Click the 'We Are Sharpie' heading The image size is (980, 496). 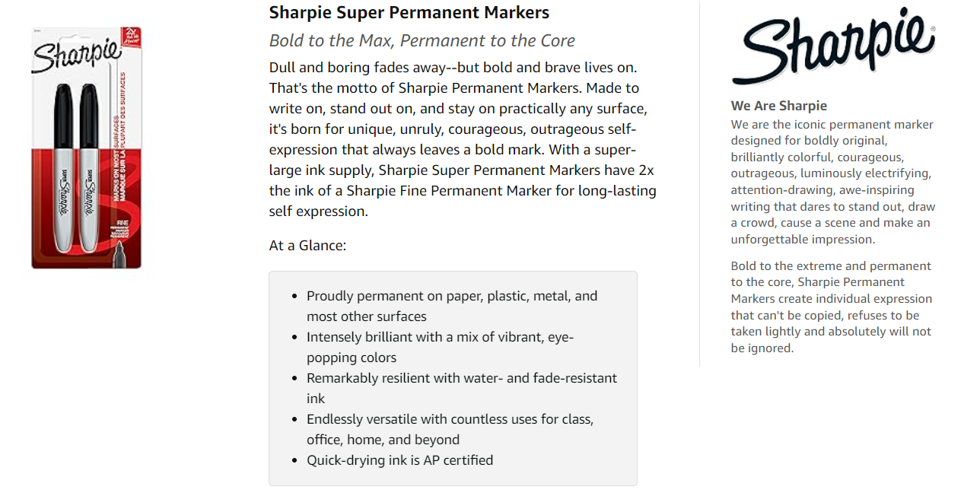(779, 106)
